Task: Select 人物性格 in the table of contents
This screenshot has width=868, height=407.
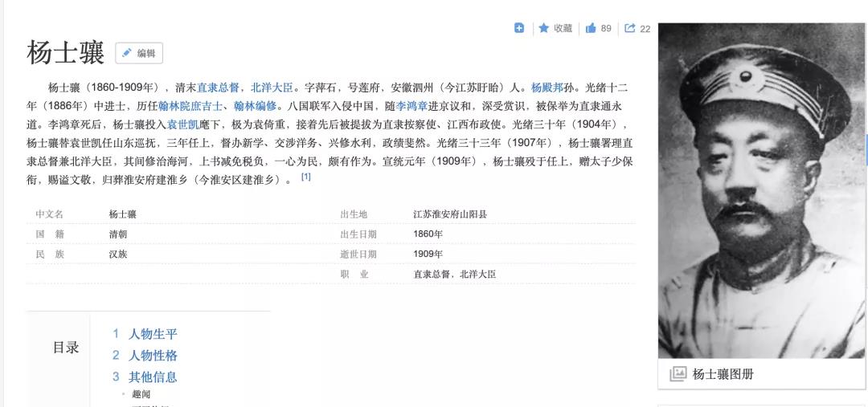Action: (x=152, y=356)
